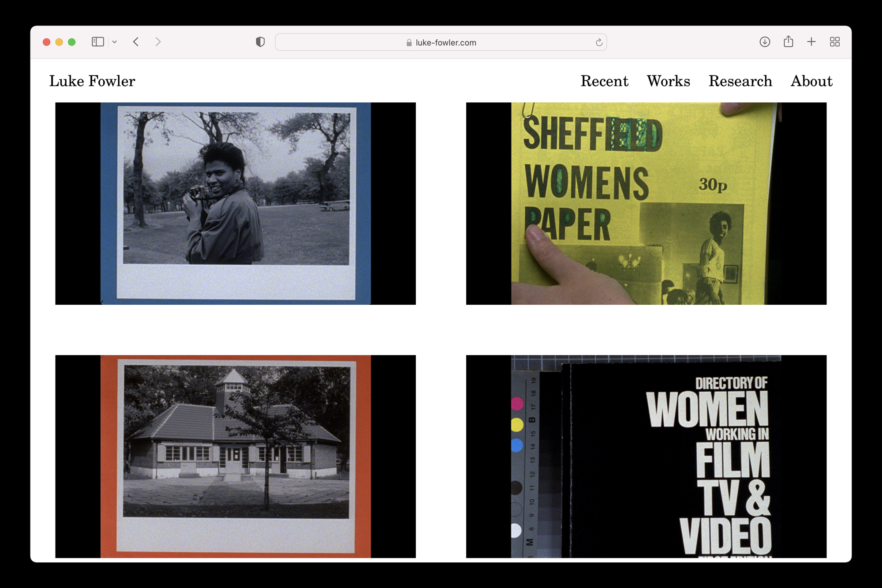Open the Works menu item
The height and width of the screenshot is (588, 882).
click(x=668, y=81)
